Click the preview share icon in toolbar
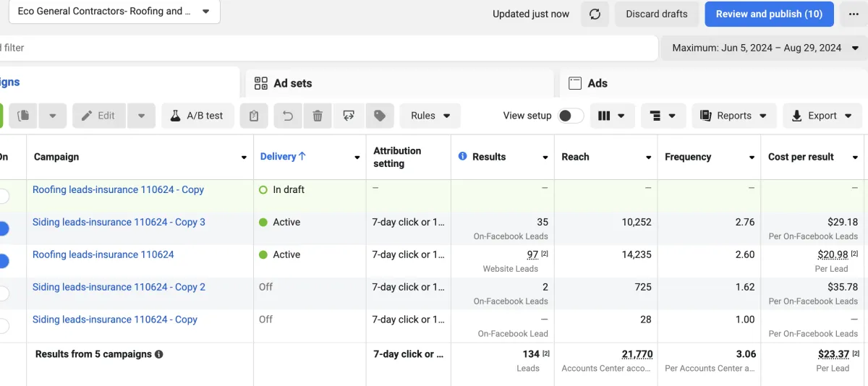The image size is (868, 386). [x=349, y=116]
